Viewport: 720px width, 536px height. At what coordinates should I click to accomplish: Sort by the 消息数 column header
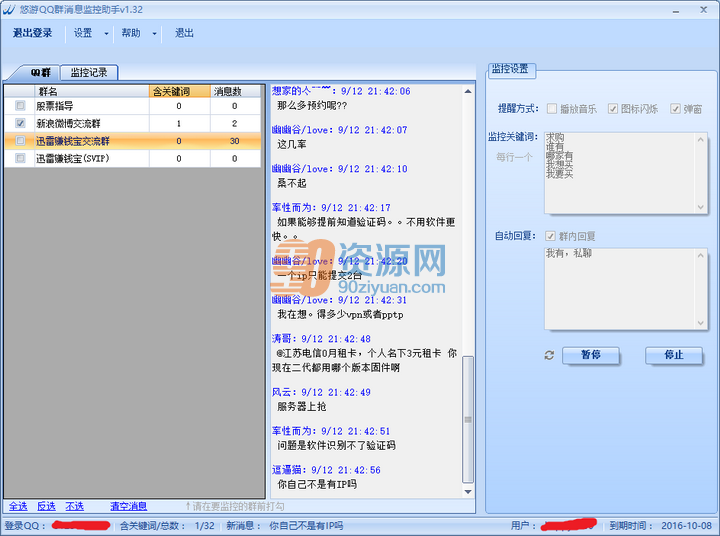click(236, 91)
